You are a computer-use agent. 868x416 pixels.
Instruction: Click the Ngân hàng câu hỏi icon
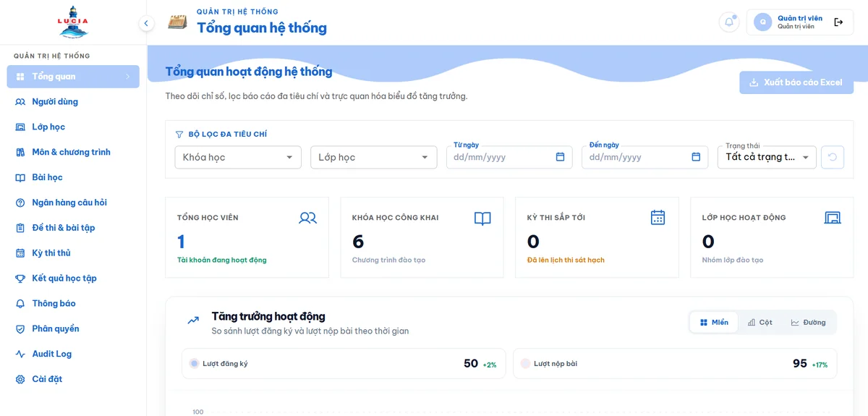pyautogui.click(x=20, y=203)
